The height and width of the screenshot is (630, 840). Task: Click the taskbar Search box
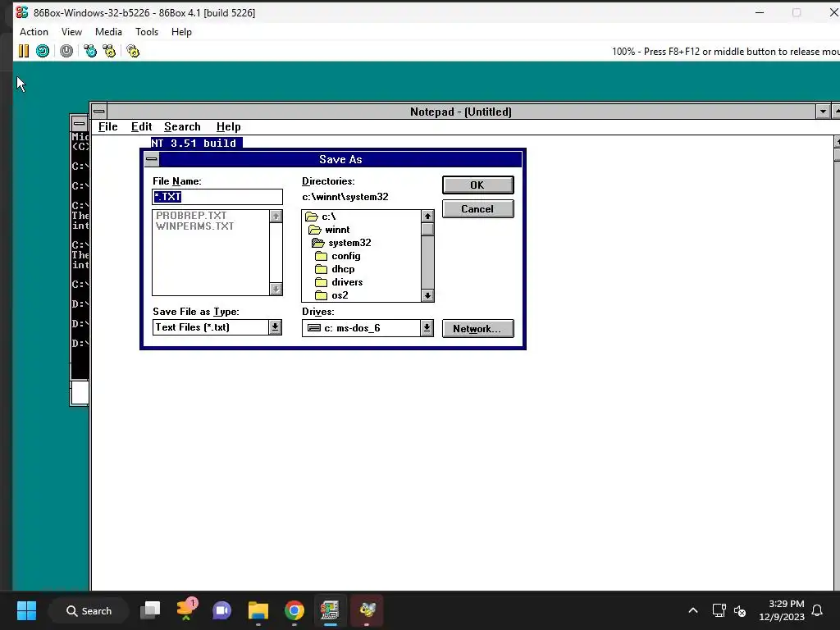(89, 610)
